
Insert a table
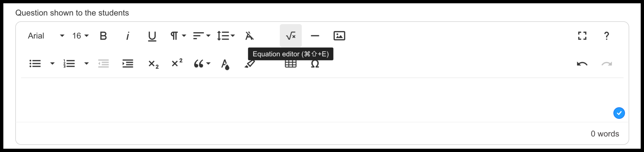(291, 64)
